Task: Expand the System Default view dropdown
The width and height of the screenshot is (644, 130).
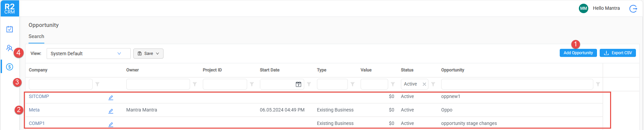Action: tap(89, 54)
